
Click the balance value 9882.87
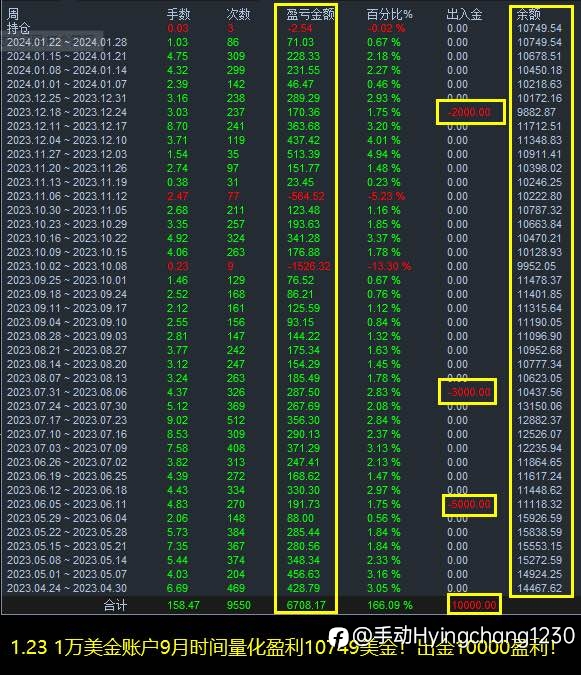click(x=536, y=112)
